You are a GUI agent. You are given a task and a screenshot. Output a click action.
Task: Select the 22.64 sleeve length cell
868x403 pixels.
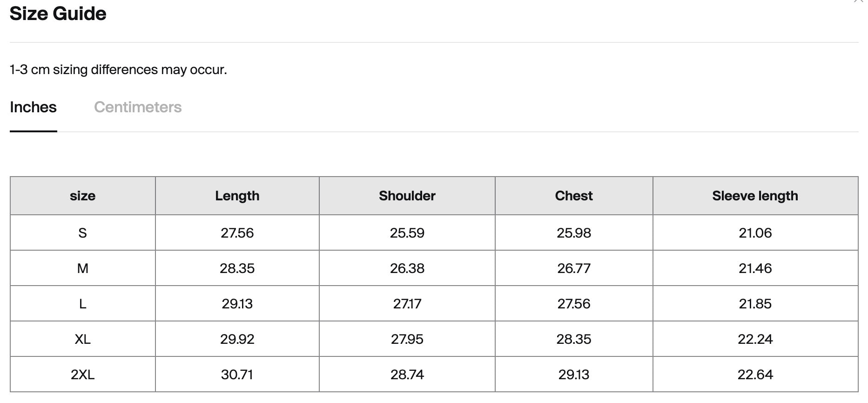pyautogui.click(x=755, y=375)
